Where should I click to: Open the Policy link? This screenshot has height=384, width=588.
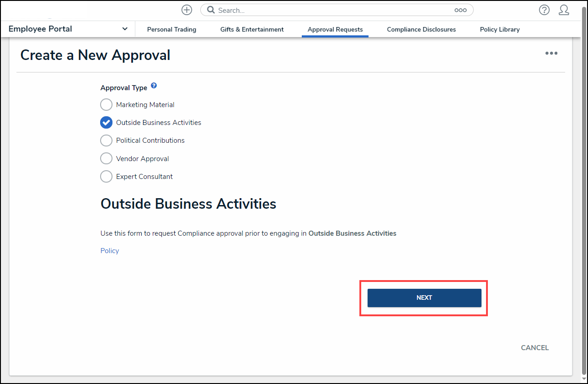pos(110,251)
